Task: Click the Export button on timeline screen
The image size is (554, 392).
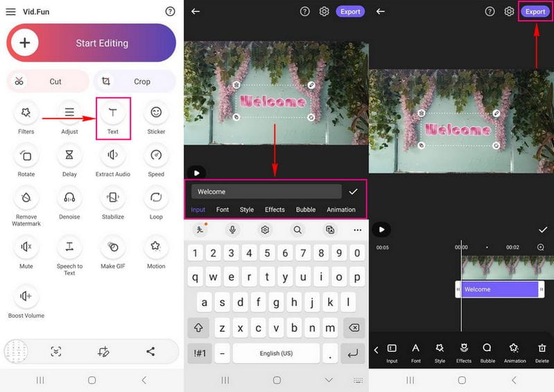Action: click(x=535, y=12)
